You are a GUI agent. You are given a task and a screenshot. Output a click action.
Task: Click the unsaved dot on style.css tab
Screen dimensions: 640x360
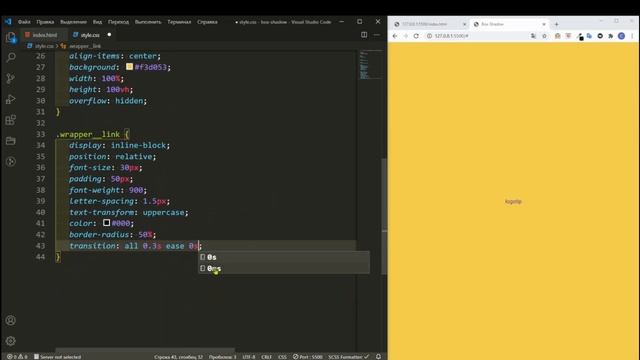coord(109,35)
